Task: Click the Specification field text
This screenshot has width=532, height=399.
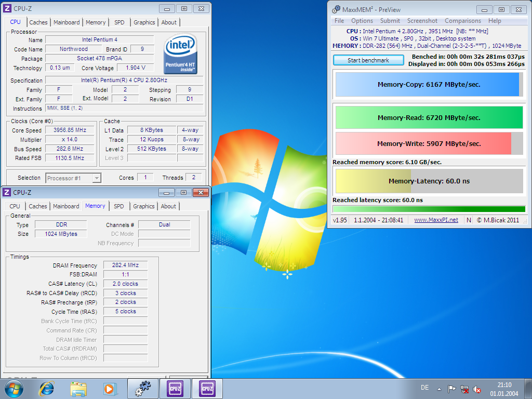Action: click(124, 80)
